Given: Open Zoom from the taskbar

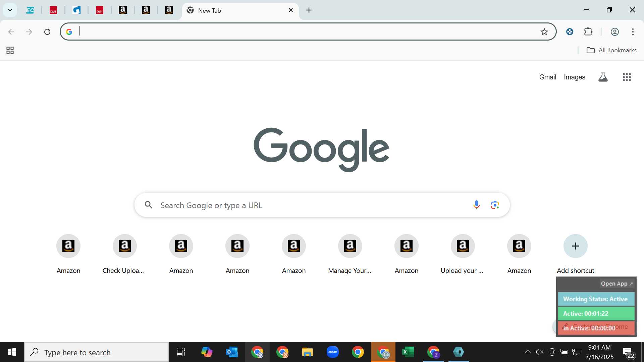Looking at the screenshot, I should point(332,352).
